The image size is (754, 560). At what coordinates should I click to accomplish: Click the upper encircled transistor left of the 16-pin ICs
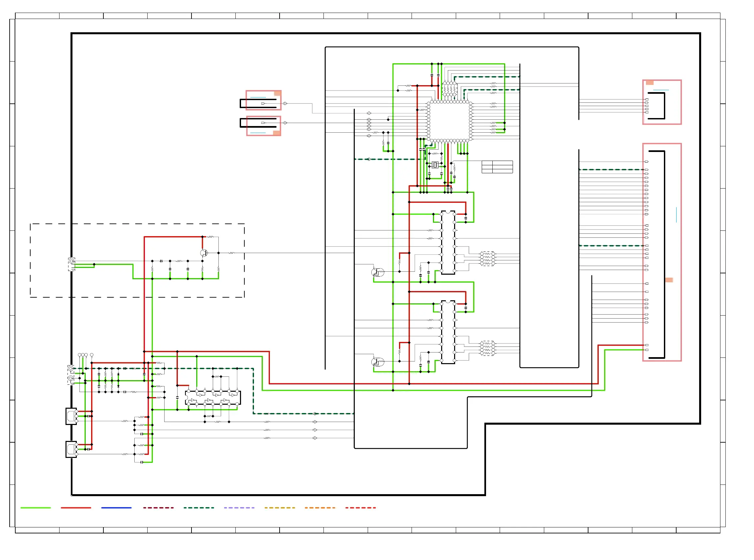click(x=378, y=272)
